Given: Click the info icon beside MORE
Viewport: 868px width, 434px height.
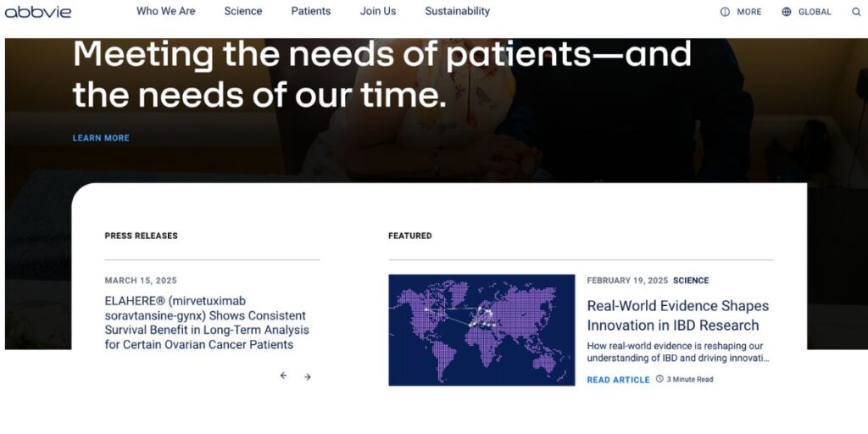Looking at the screenshot, I should 725,12.
